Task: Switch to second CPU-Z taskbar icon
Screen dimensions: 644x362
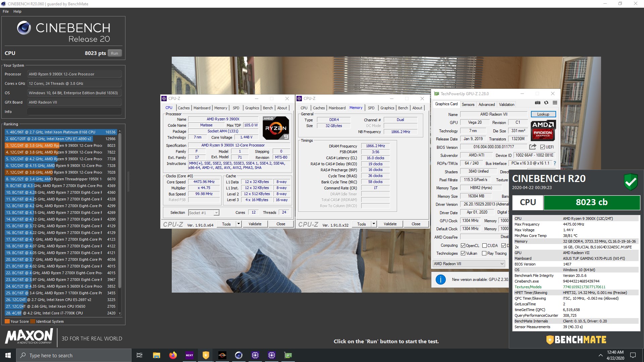Action: coord(271,355)
